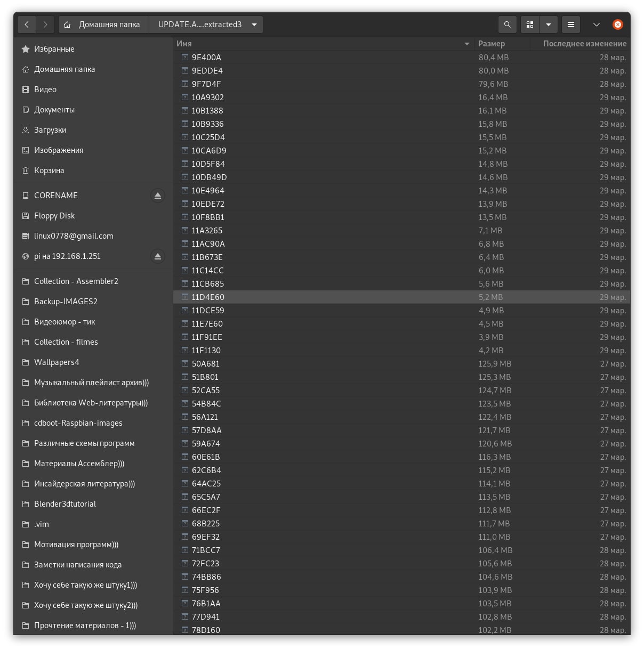644x650 pixels.
Task: Open the .vim bookmark
Action: pos(93,524)
